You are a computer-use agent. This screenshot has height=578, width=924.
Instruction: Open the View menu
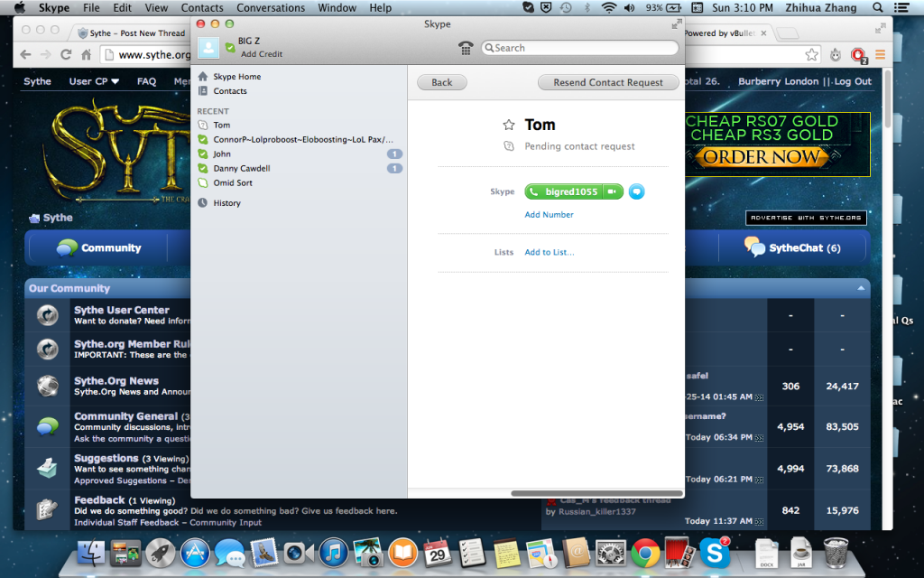point(156,7)
